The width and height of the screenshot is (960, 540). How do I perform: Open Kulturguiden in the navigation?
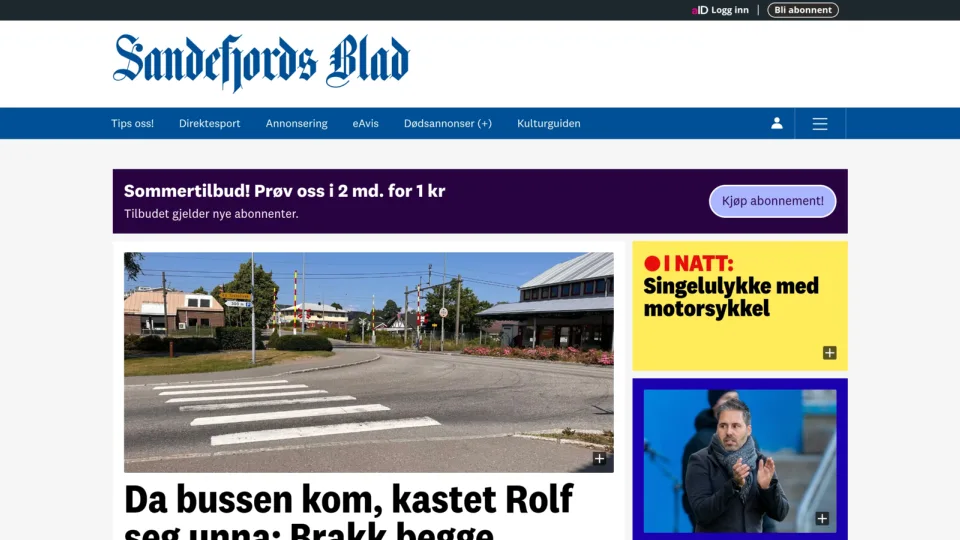coord(549,123)
